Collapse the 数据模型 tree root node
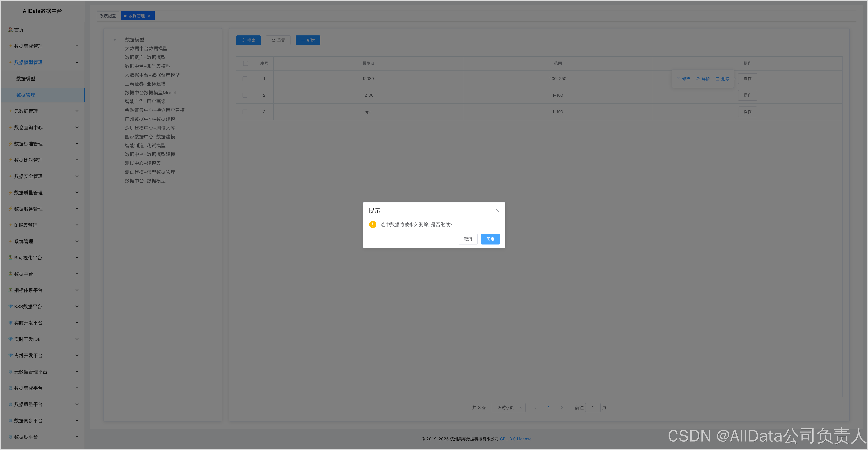Viewport: 868px width, 450px height. coord(115,40)
